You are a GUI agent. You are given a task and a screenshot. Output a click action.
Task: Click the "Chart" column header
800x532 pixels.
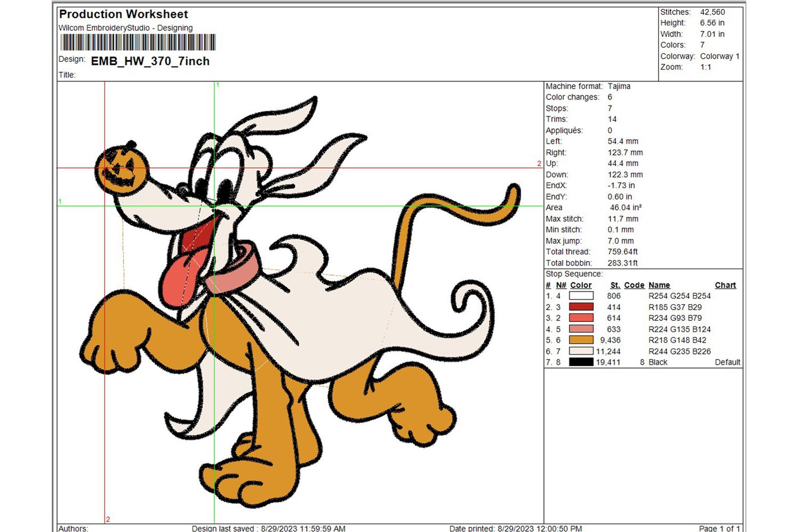point(725,285)
